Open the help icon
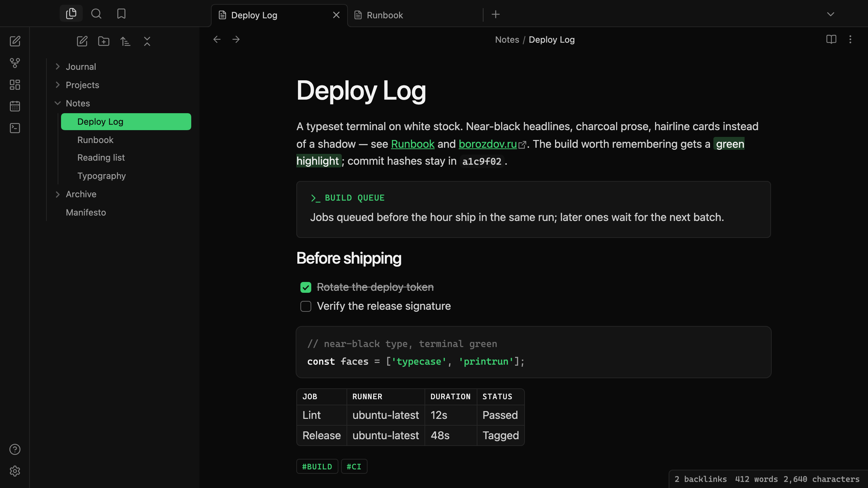This screenshot has width=868, height=488. point(15,449)
